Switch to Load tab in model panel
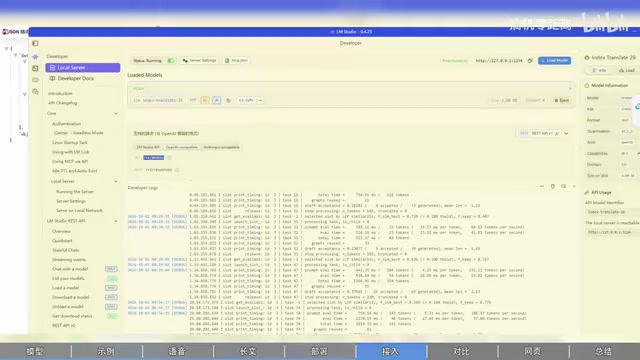640x360 pixels. [627, 71]
